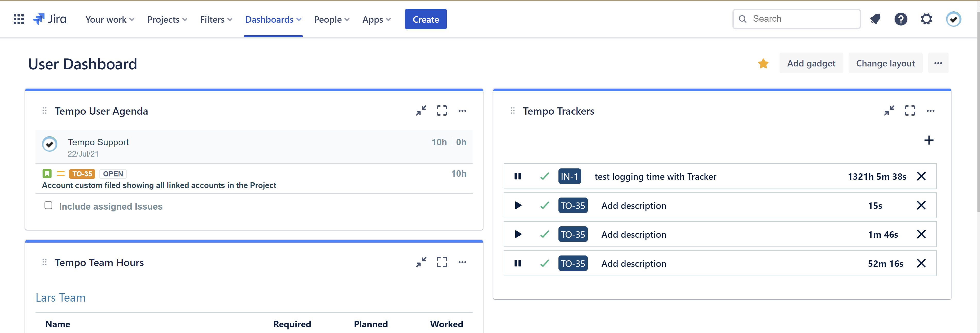Add a new Tempo tracker with plus icon
Viewport: 980px width, 333px height.
click(929, 140)
